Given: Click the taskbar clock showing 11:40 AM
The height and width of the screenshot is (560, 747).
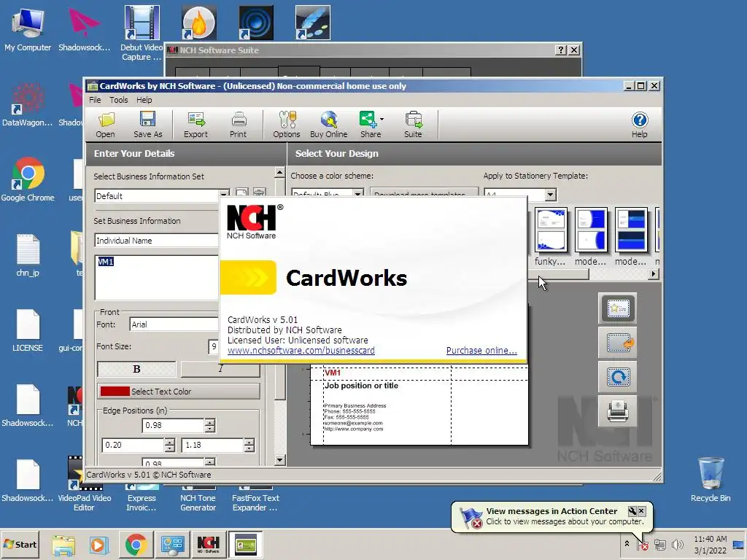Looking at the screenshot, I should tap(710, 544).
